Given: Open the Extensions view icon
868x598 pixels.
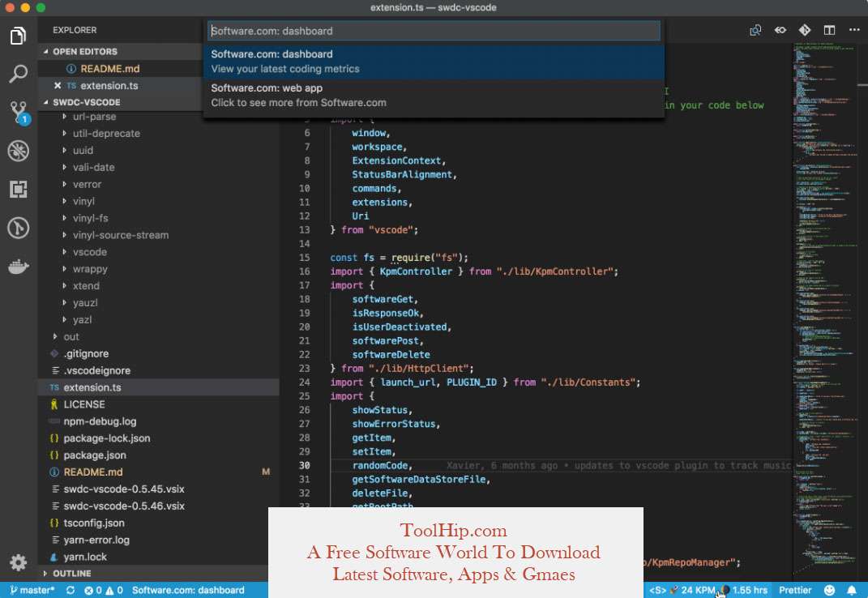Looking at the screenshot, I should click(19, 190).
